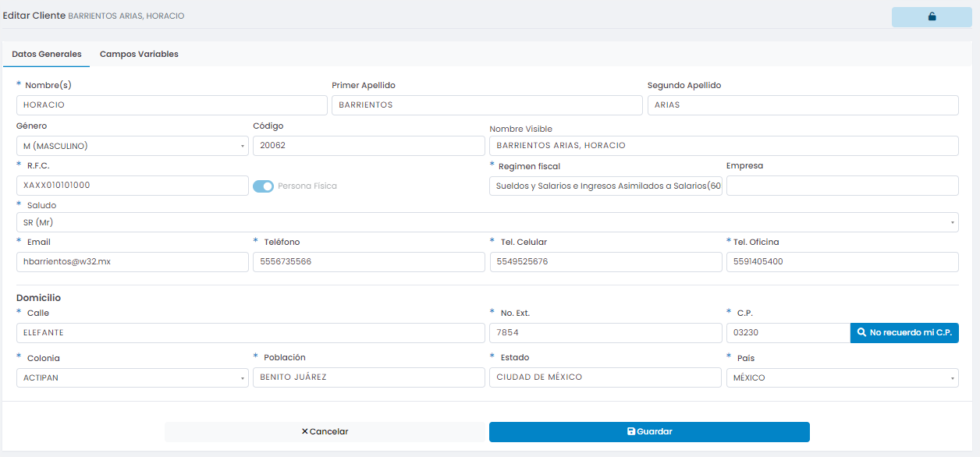Click in the Segundo Apellido field
The image size is (980, 457).
(803, 105)
